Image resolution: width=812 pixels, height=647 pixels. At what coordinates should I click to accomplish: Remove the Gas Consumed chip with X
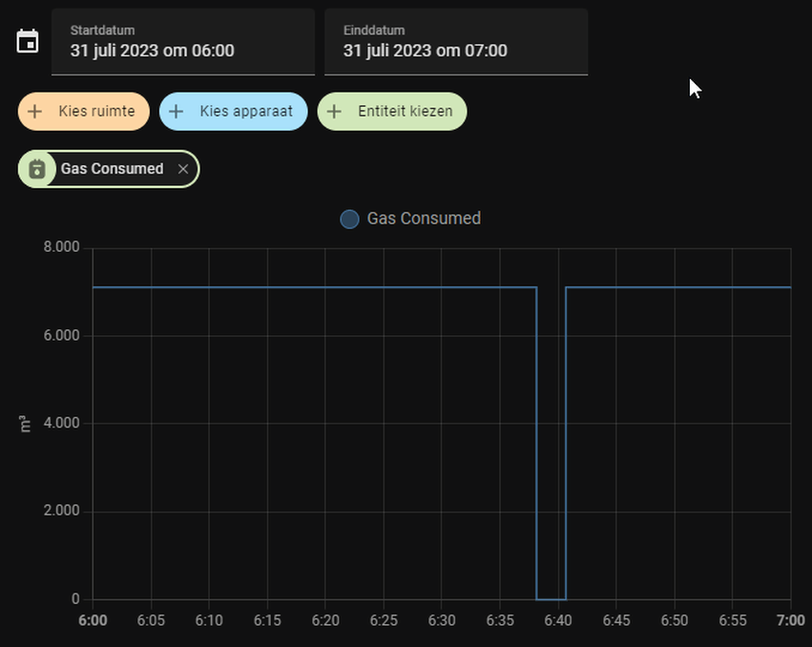coord(183,169)
